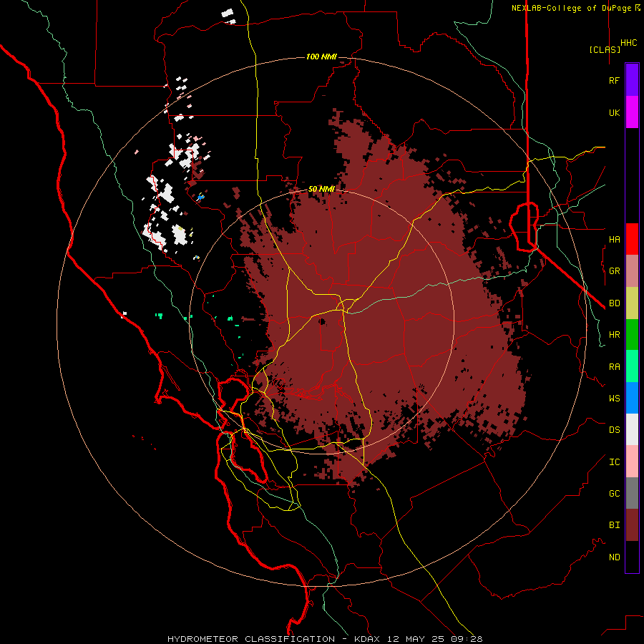644x644 pixels.
Task: Click the HA red legend swatch
Action: point(632,239)
